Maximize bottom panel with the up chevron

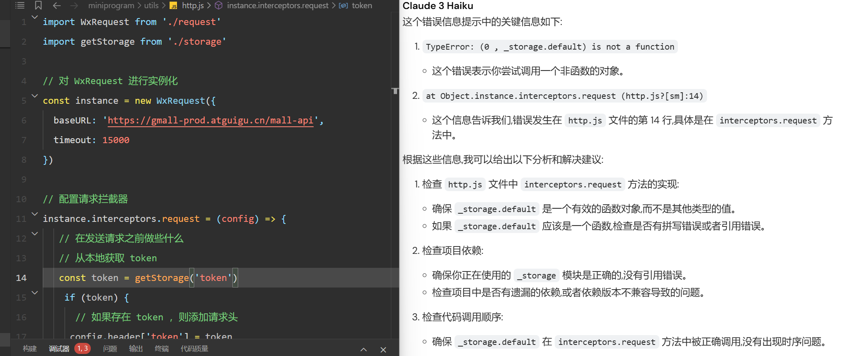[363, 349]
